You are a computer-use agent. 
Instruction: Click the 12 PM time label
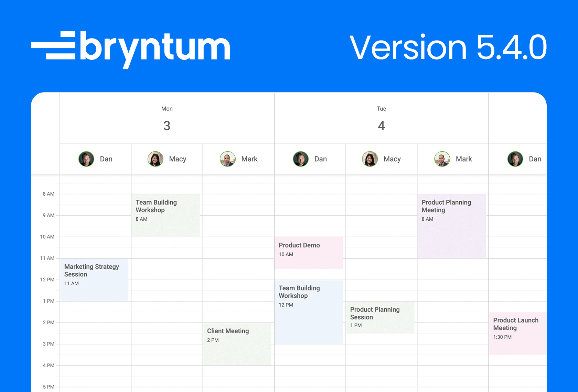pyautogui.click(x=47, y=280)
